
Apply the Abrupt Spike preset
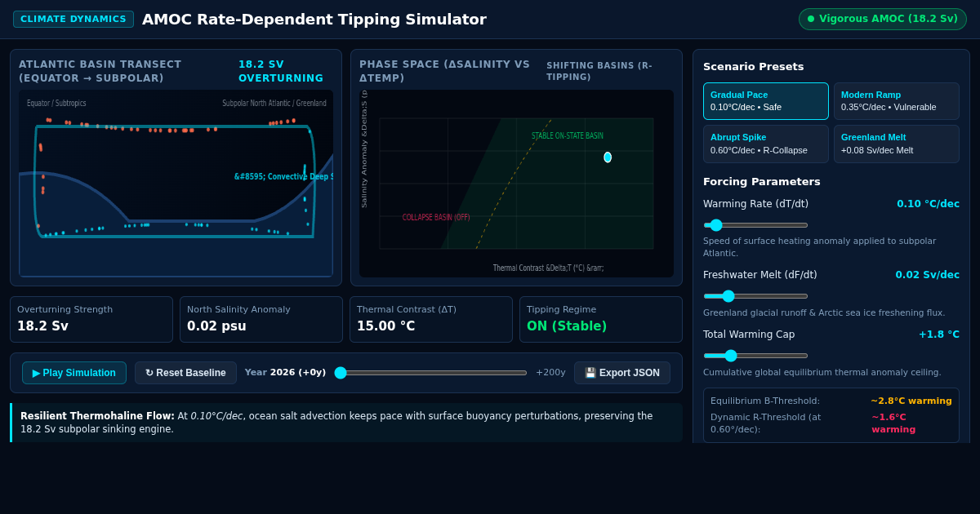766,144
